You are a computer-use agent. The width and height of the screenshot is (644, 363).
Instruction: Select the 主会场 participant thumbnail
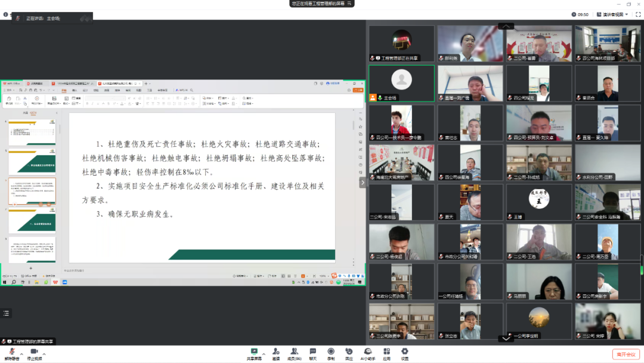pos(401,84)
